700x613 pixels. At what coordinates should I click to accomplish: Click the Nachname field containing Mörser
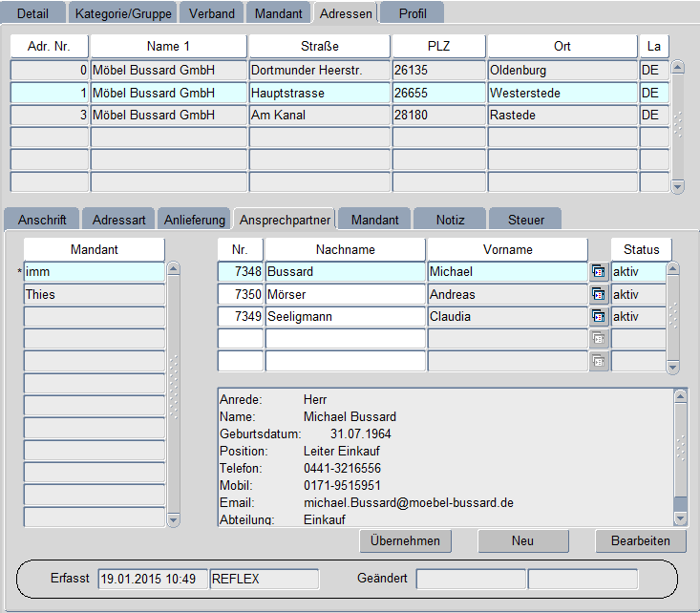[345, 294]
